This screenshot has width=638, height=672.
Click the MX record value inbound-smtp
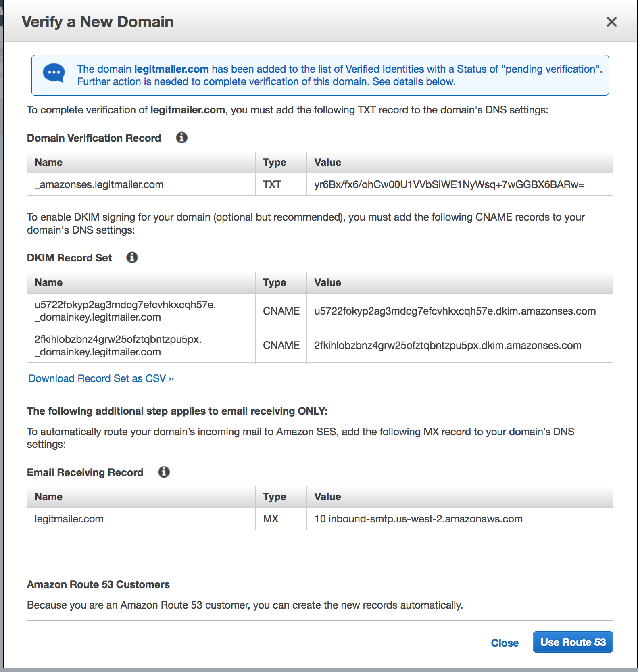(x=418, y=519)
